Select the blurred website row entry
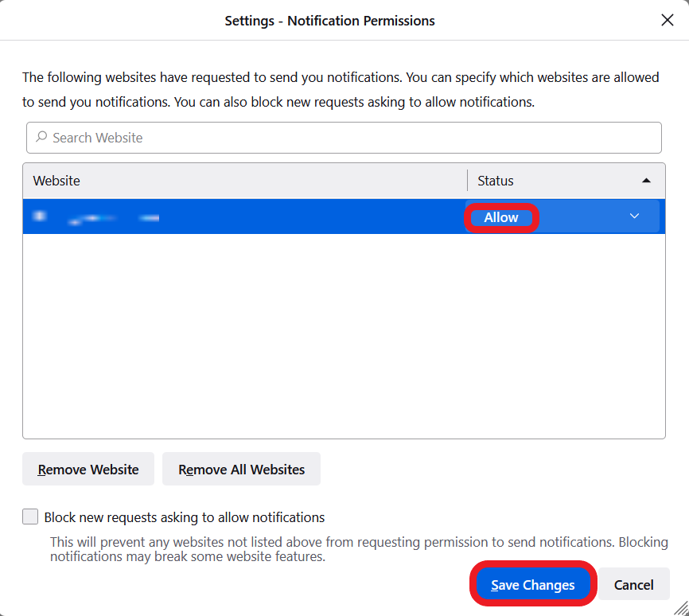This screenshot has width=689, height=616. pos(239,216)
